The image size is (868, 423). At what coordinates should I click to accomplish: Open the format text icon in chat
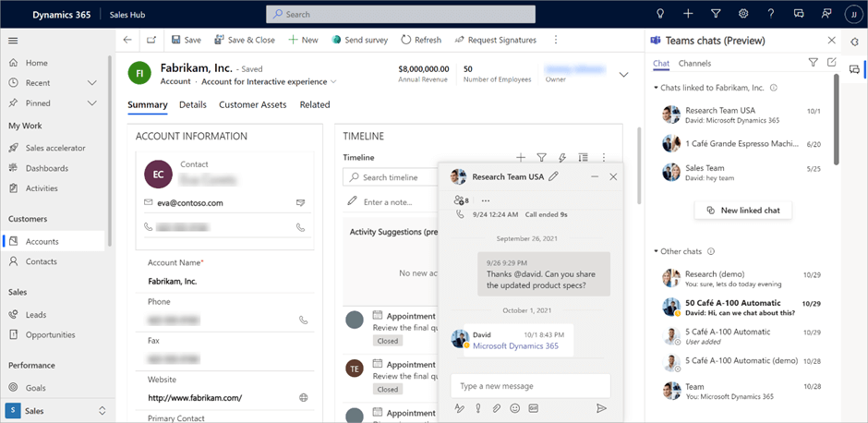(459, 408)
